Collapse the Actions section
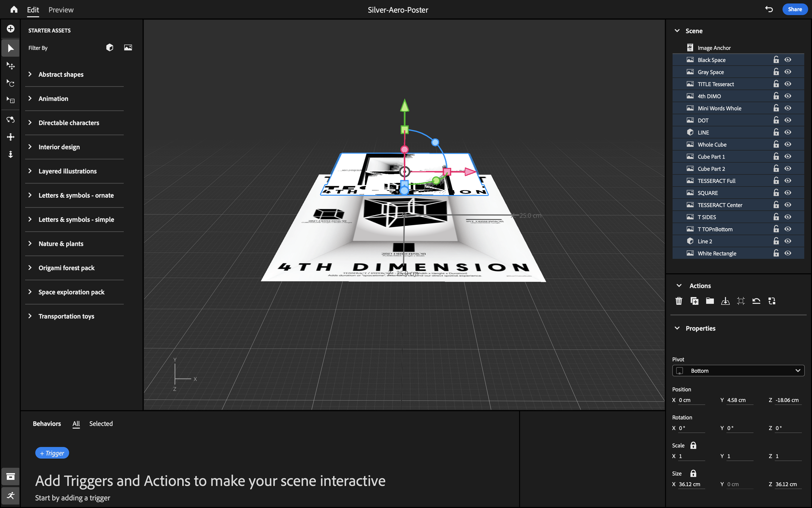Image resolution: width=812 pixels, height=508 pixels. click(679, 286)
